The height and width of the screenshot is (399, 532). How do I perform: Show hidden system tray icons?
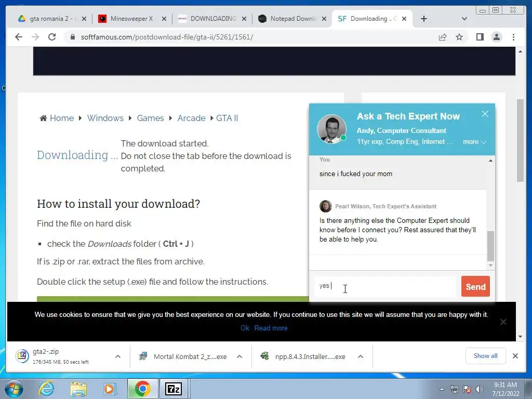tap(442, 389)
